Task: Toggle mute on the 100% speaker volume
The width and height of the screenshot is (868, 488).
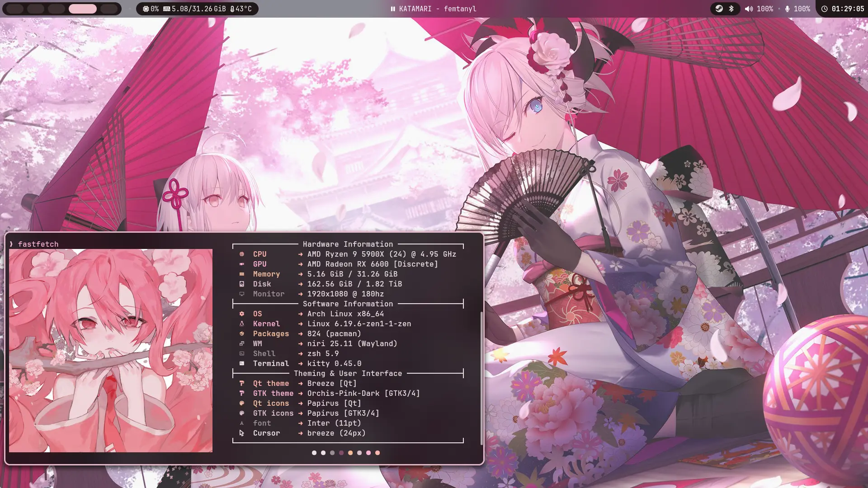Action: tap(764, 9)
